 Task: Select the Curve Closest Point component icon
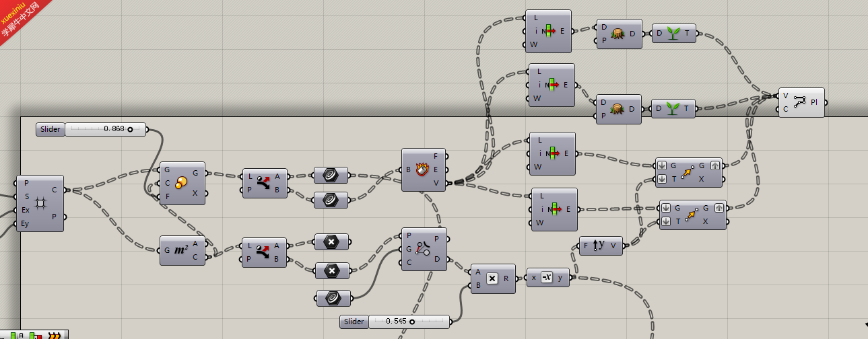424,249
